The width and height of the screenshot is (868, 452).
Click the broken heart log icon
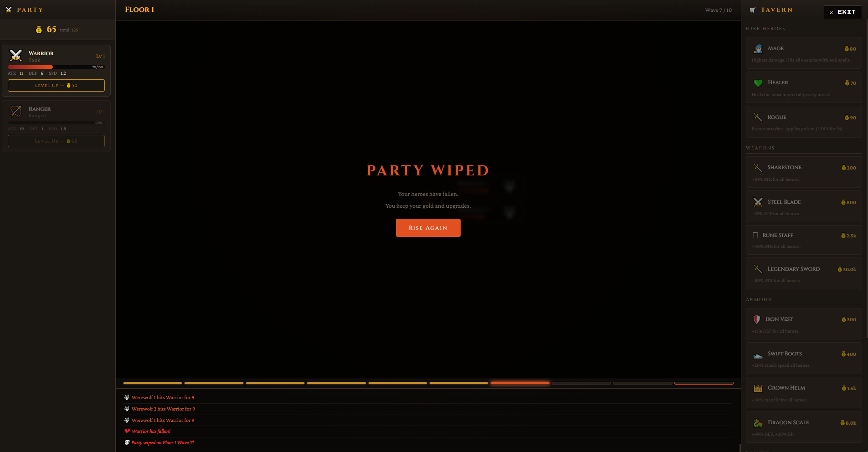coord(127,431)
